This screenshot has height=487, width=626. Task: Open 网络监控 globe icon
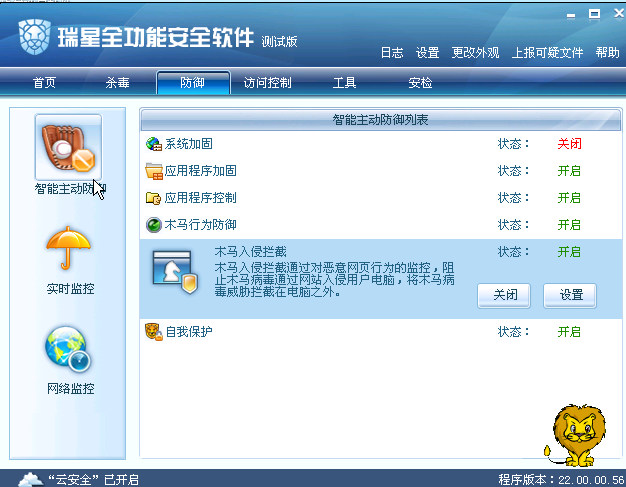[x=68, y=349]
